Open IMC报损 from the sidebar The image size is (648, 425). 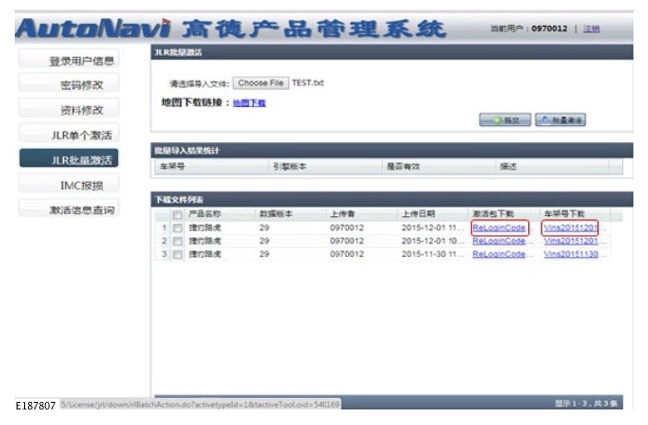(69, 185)
